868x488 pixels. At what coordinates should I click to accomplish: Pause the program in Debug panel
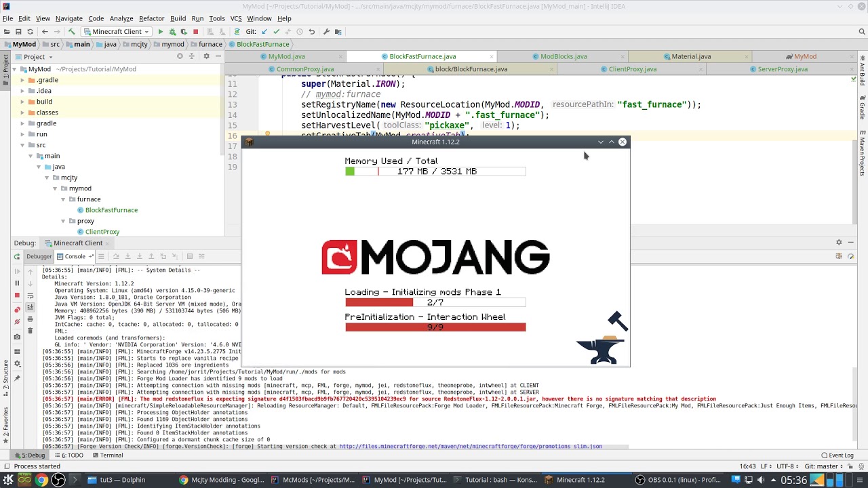17,283
